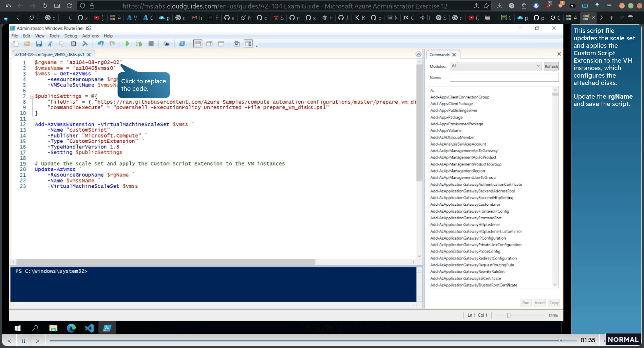Click the Insert button in Commands pane
This screenshot has height=348, width=644.
pos(539,303)
